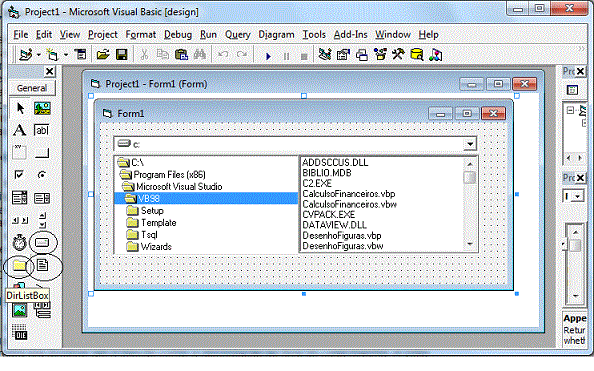Select BIBLIO.MDB in the file list

[x=327, y=173]
